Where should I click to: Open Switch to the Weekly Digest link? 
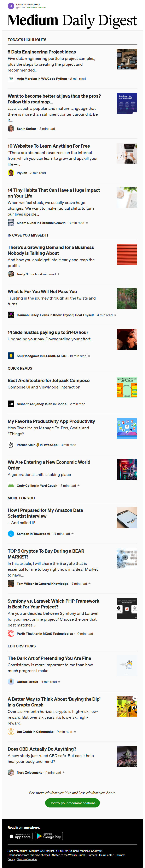pos(69,855)
